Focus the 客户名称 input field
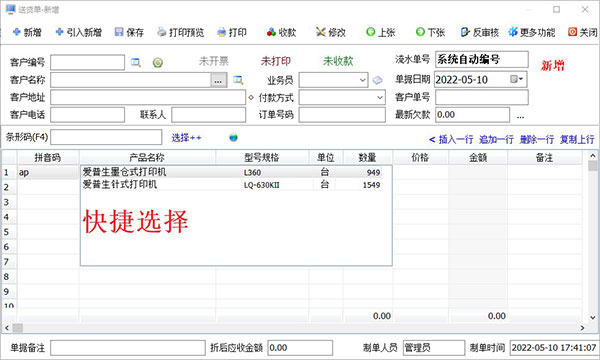 click(131, 80)
